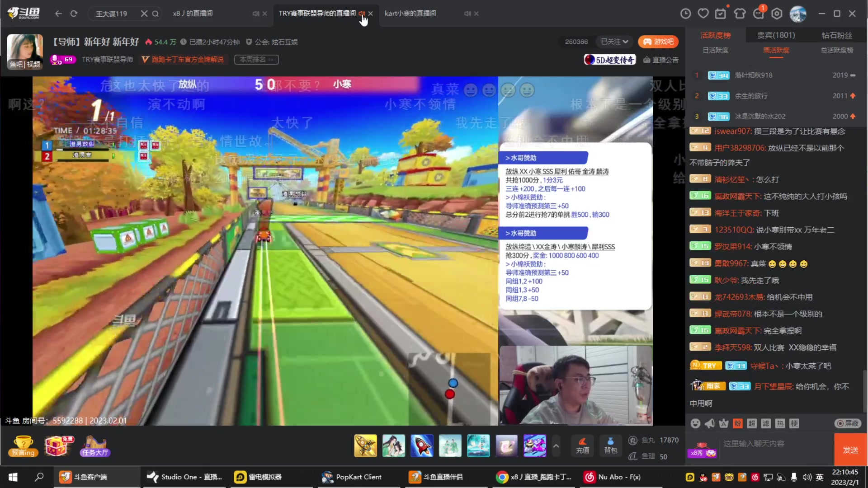Toggle the orange 粉 chat icon
Screen dimensions: 868x488
(738, 423)
